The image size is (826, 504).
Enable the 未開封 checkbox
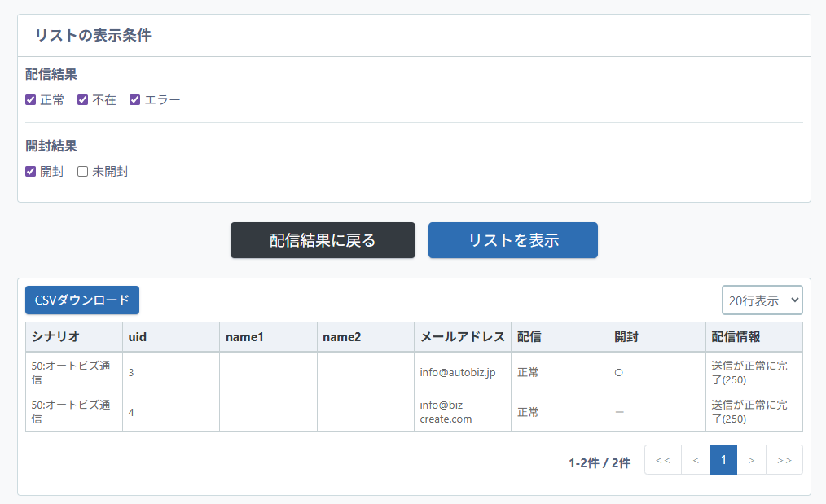(82, 172)
